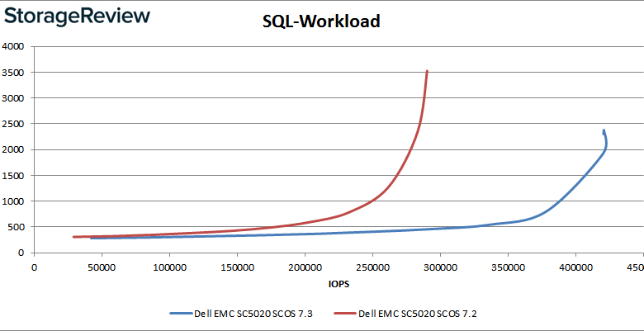Click the StorageReview logo
The width and height of the screenshot is (644, 331).
[x=77, y=17]
